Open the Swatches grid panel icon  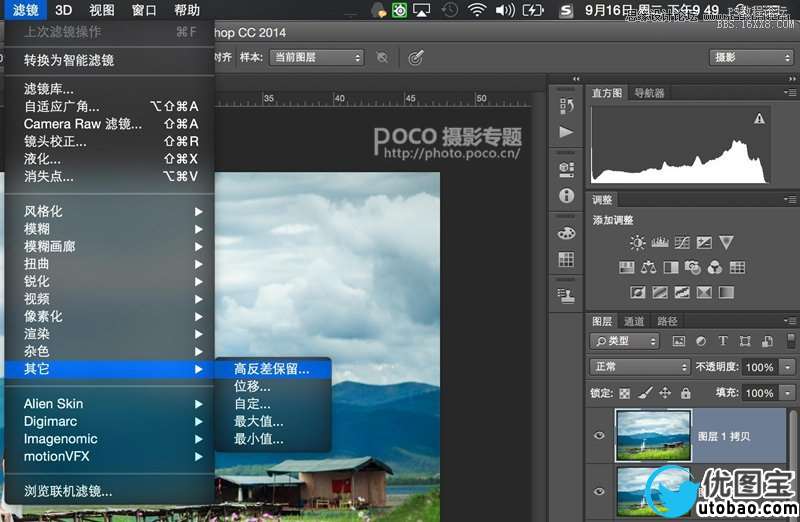566,259
